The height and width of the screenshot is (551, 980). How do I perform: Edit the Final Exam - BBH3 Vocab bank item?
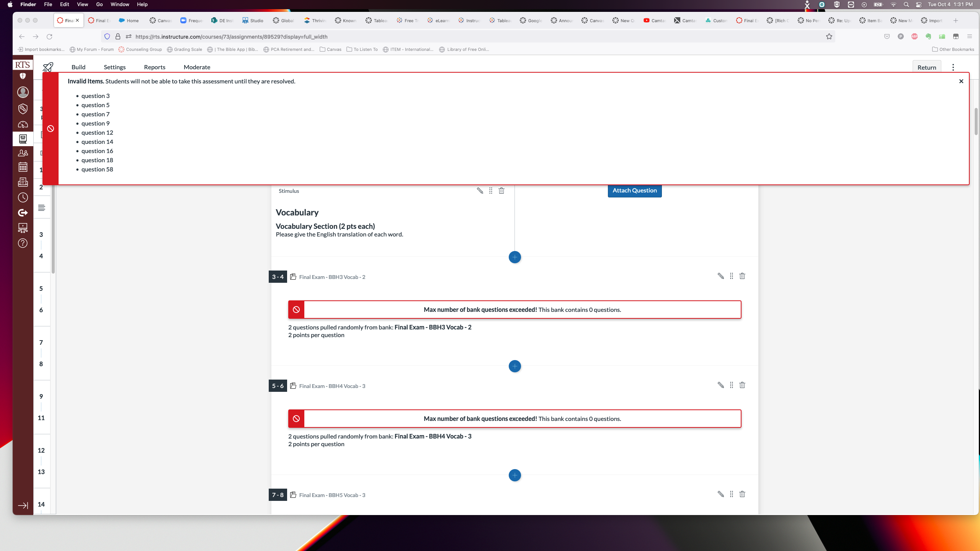[x=720, y=276]
